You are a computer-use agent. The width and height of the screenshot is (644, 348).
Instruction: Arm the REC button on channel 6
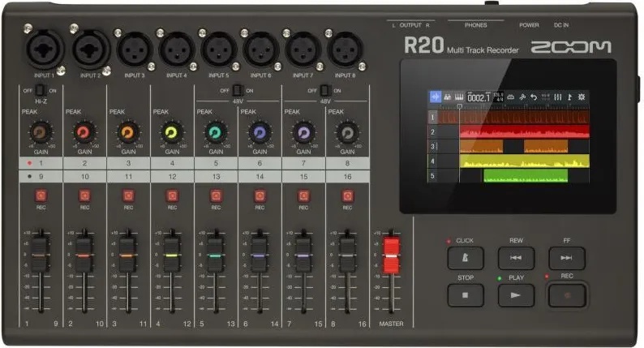point(260,195)
